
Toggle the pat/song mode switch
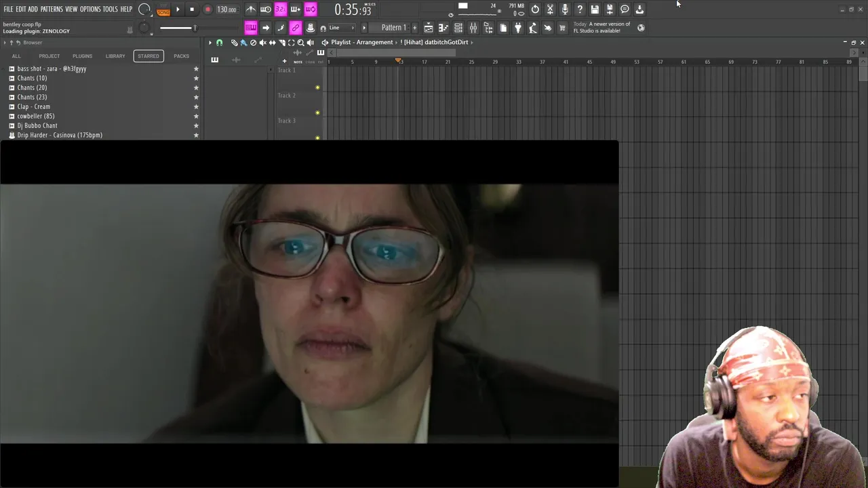click(x=163, y=9)
